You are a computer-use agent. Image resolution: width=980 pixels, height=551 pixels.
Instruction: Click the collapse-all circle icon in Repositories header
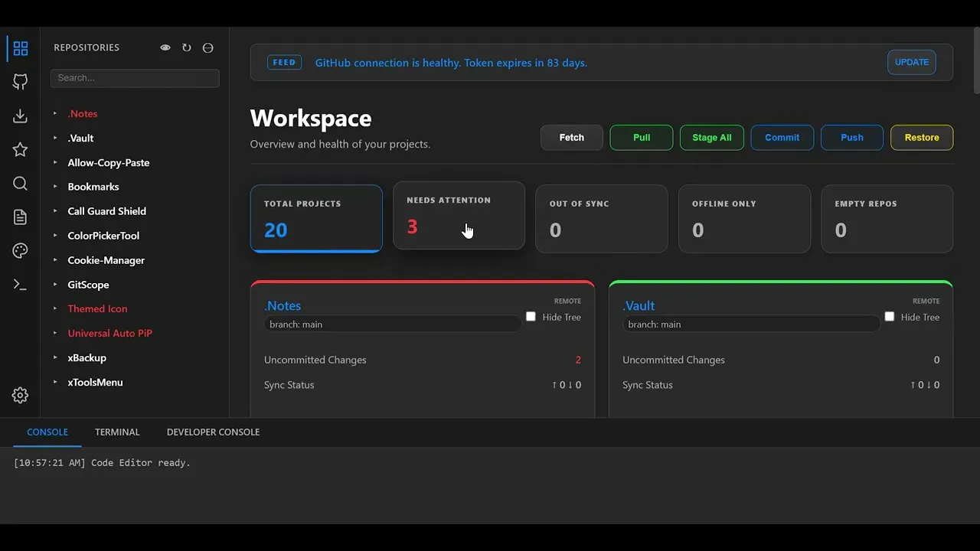point(207,47)
